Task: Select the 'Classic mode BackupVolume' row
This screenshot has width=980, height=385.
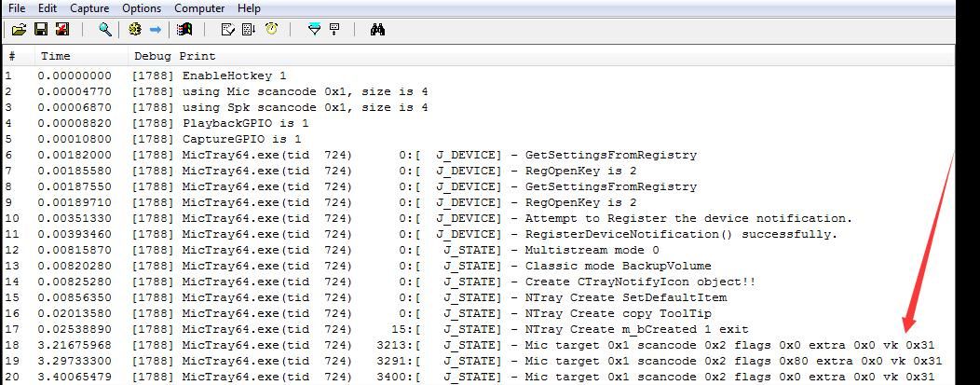Action: coord(478,267)
